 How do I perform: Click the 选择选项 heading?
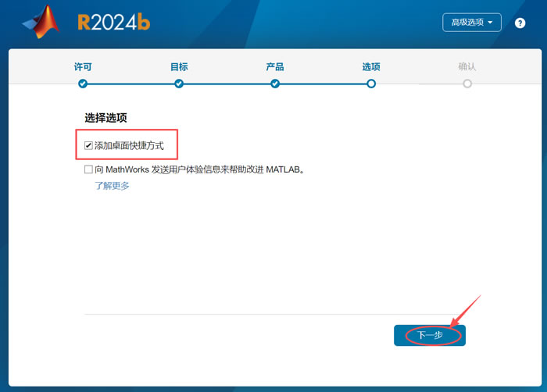[x=105, y=118]
